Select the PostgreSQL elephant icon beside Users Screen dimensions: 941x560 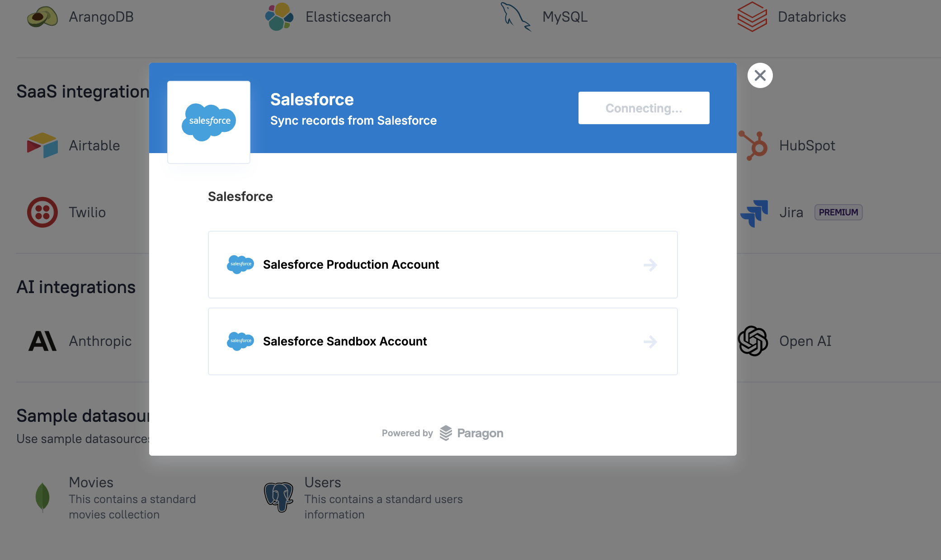click(x=279, y=498)
